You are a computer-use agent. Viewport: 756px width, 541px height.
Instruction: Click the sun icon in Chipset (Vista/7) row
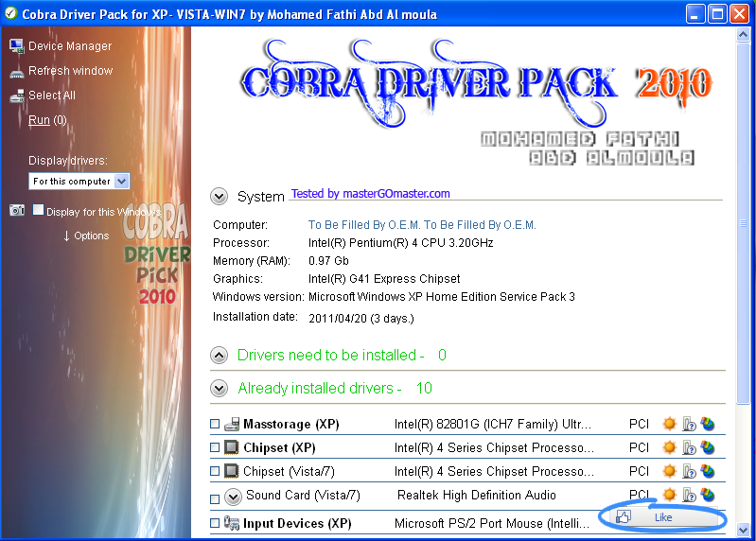669,471
